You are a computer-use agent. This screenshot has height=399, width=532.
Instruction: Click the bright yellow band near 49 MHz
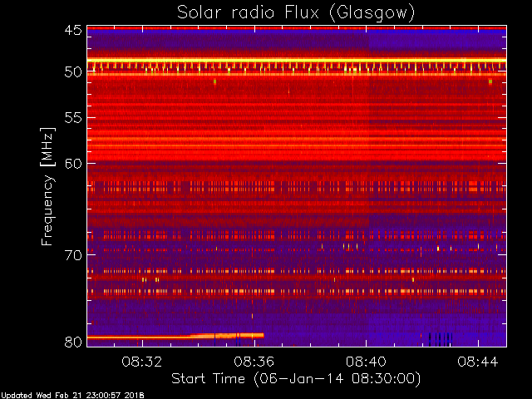click(297, 61)
